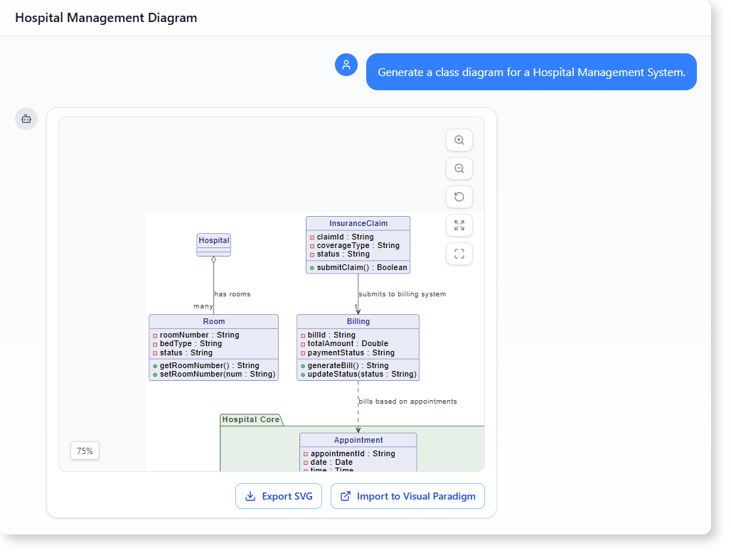Click the 75% zoom level indicator
This screenshot has height=560, width=731.
point(85,451)
